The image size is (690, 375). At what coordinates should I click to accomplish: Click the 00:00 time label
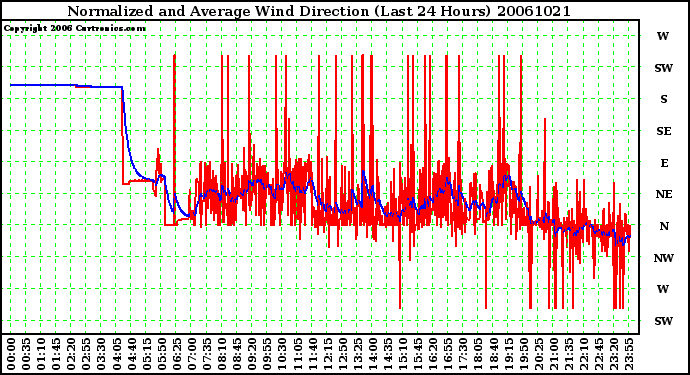(x=11, y=354)
